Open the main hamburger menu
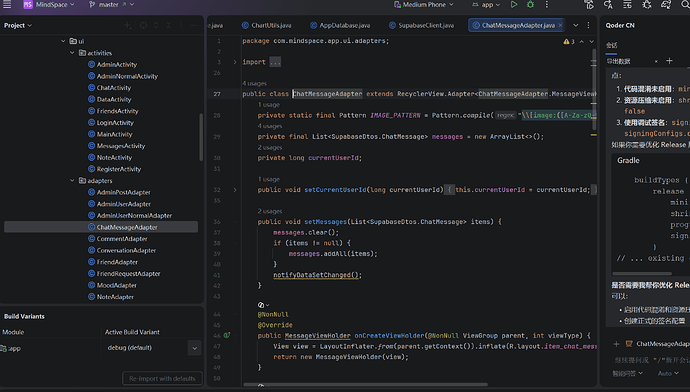The image size is (690, 392). [x=7, y=4]
